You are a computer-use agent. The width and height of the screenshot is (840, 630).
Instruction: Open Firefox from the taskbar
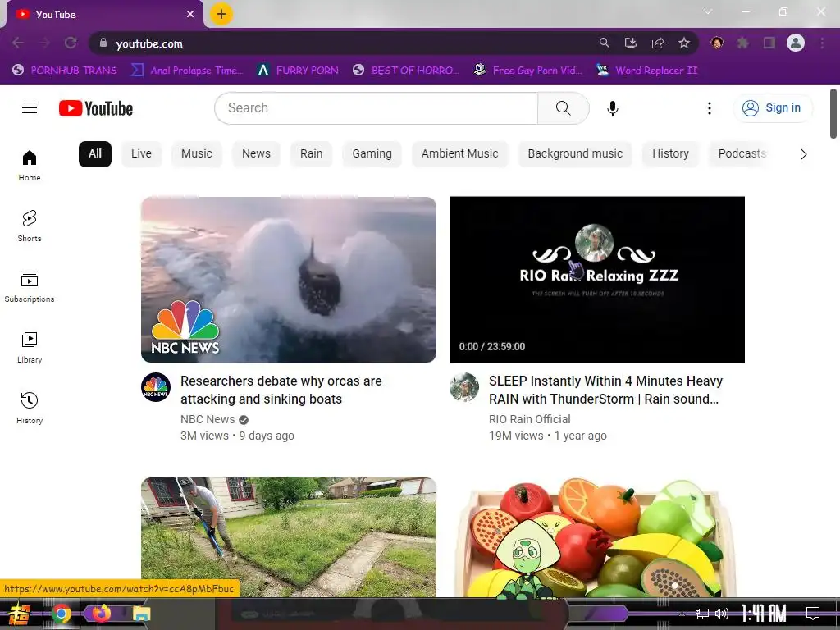(101, 614)
